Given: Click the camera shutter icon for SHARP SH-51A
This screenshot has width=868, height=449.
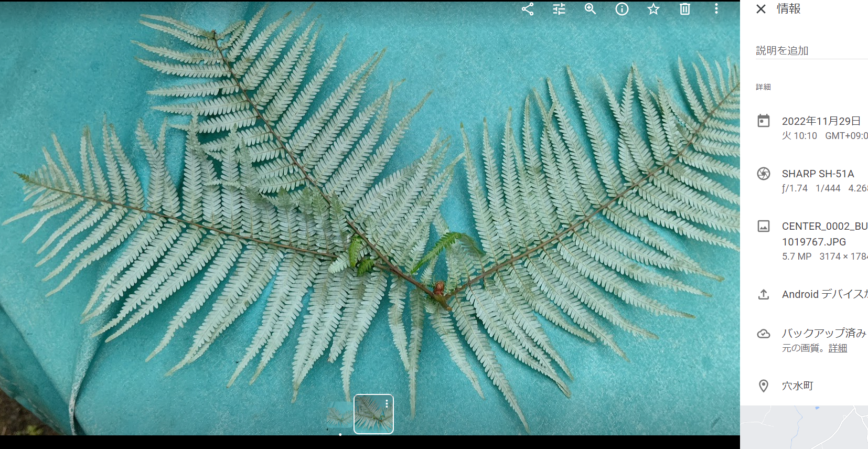Looking at the screenshot, I should coord(764,174).
